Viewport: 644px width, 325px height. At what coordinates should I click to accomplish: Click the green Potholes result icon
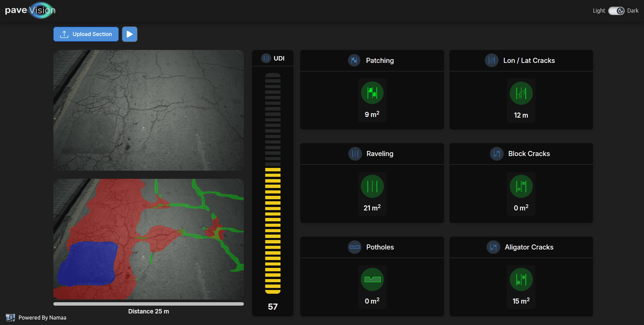tap(372, 279)
